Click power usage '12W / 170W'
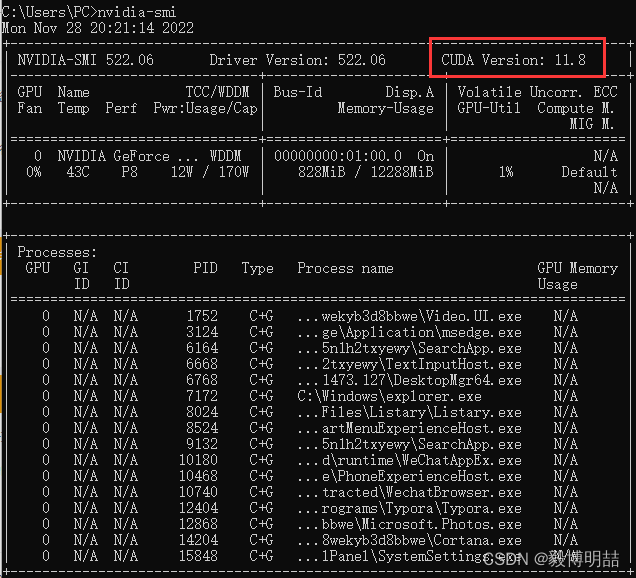 coord(210,172)
